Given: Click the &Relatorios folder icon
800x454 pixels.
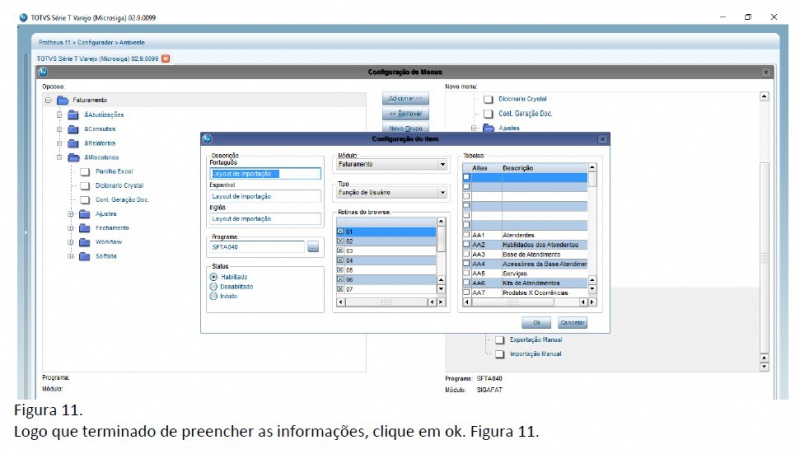Looking at the screenshot, I should [x=73, y=143].
